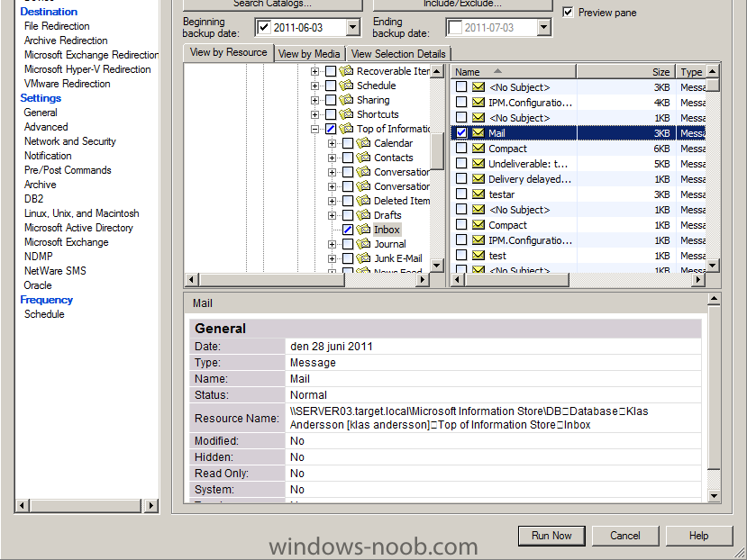Check the Calendar folder checkbox
This screenshot has width=747, height=560.
(348, 143)
